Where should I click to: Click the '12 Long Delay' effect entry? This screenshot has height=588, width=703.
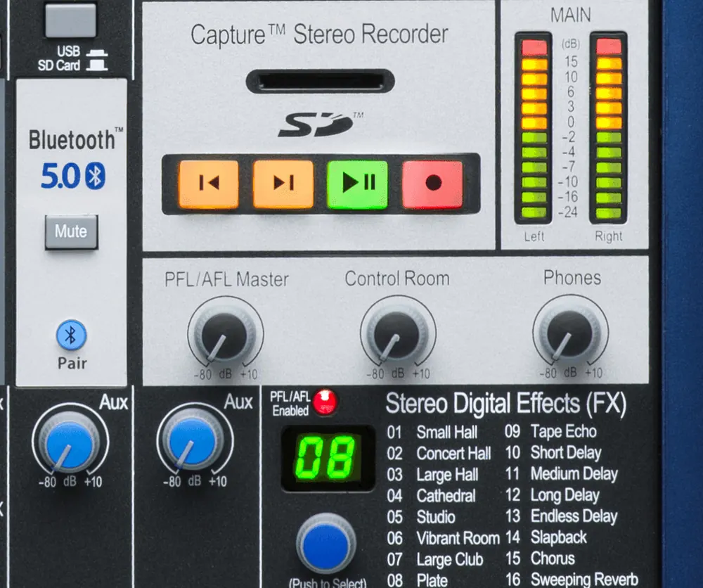click(x=552, y=495)
